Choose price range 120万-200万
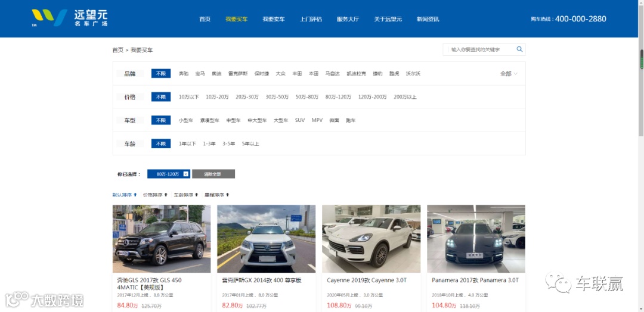644x312 pixels. (x=373, y=97)
